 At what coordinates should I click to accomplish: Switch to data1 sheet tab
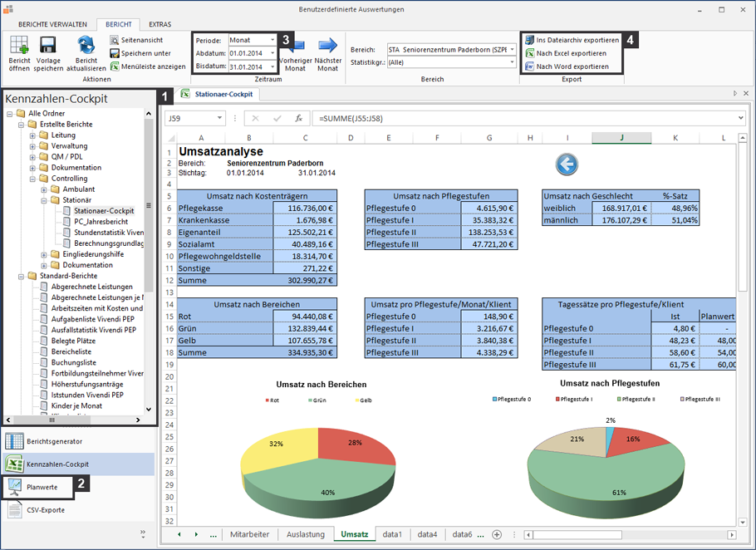(x=392, y=534)
